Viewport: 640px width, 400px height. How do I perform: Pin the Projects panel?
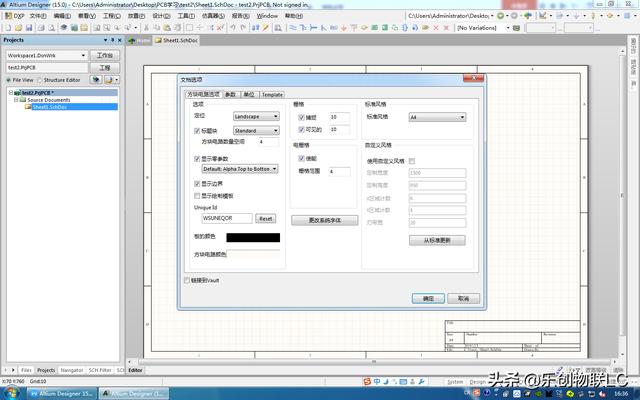113,40
